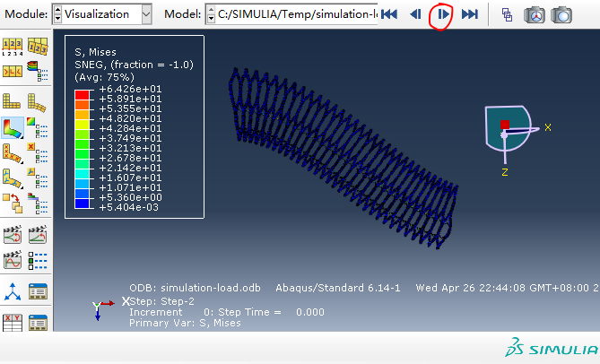Click the Step: Step-2 state text
The image size is (600, 364).
pos(161,301)
